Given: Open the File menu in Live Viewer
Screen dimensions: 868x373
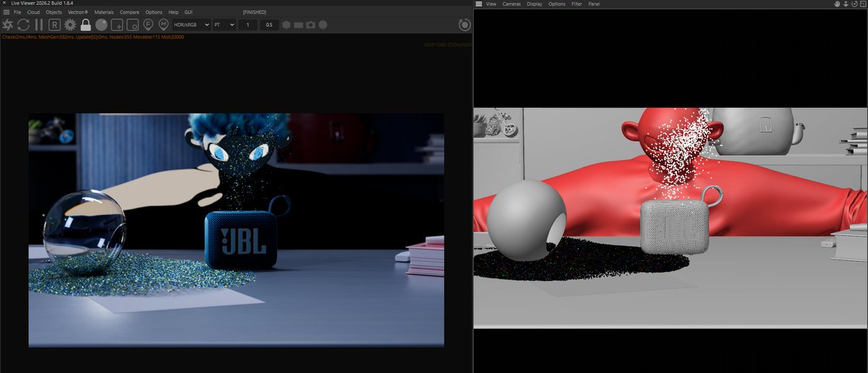Looking at the screenshot, I should point(17,12).
